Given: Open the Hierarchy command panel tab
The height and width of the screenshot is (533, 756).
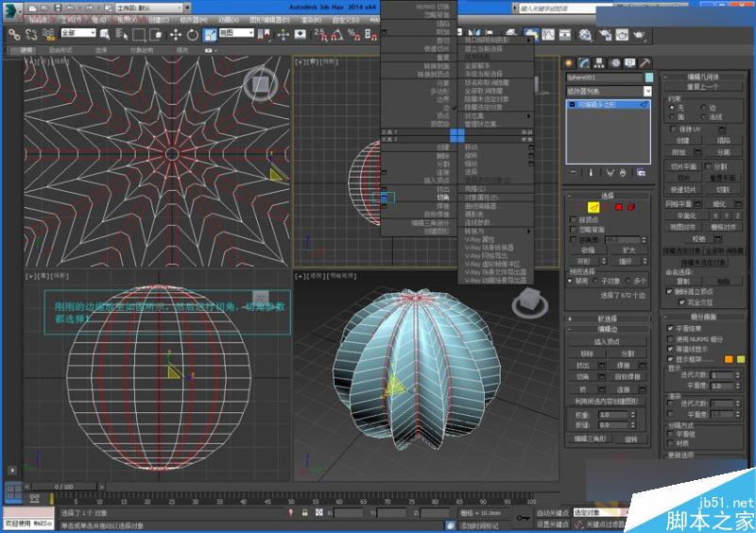Looking at the screenshot, I should click(599, 62).
